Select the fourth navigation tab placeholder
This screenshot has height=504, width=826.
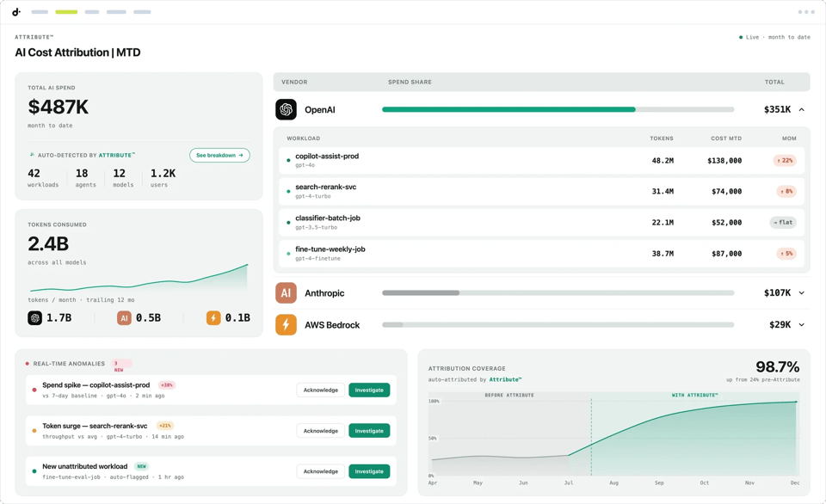116,11
